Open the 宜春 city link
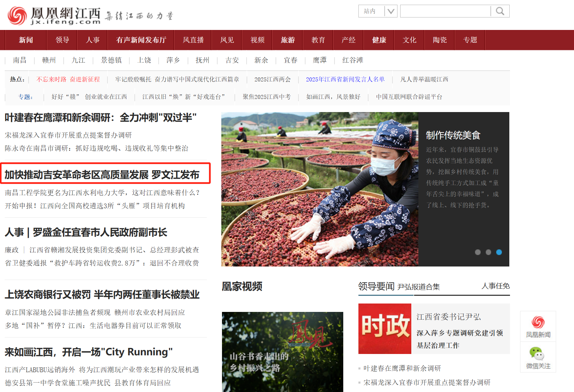This screenshot has width=574, height=392. point(291,60)
